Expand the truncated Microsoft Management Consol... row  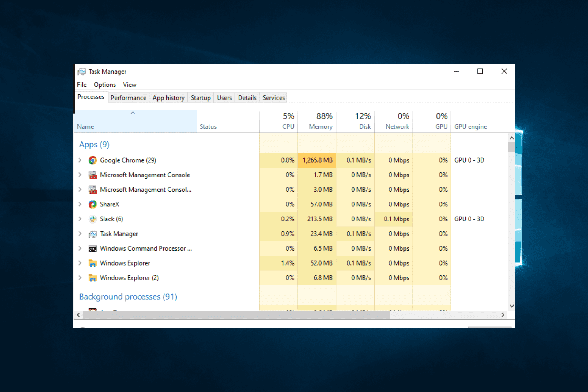click(80, 190)
